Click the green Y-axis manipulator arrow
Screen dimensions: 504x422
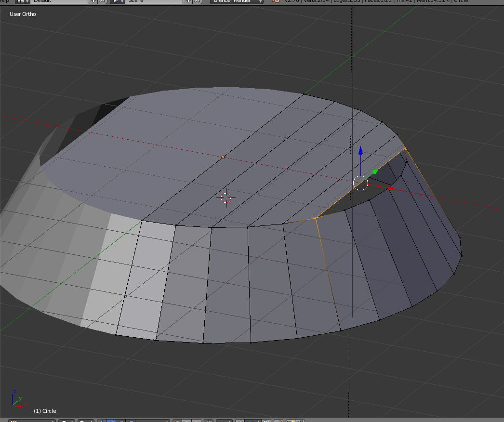click(x=375, y=172)
